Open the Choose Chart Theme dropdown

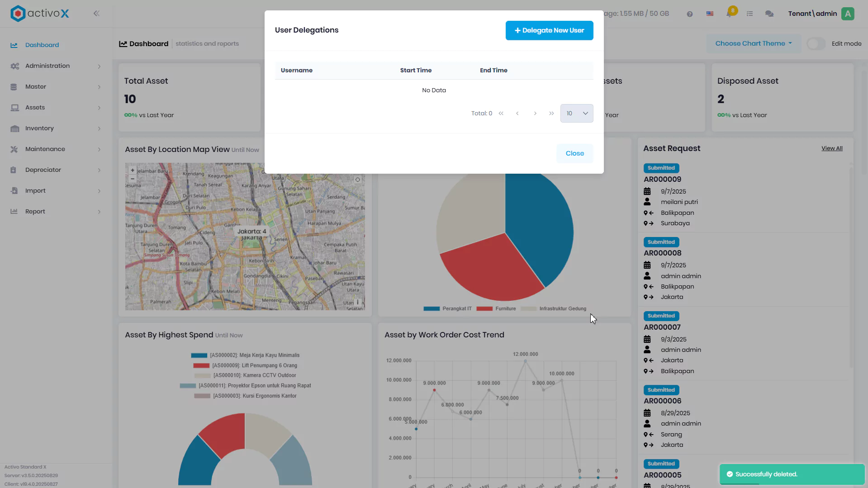754,44
